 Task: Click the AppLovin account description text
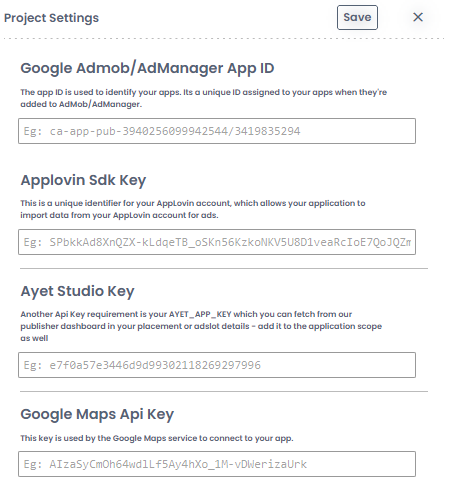coord(193,209)
